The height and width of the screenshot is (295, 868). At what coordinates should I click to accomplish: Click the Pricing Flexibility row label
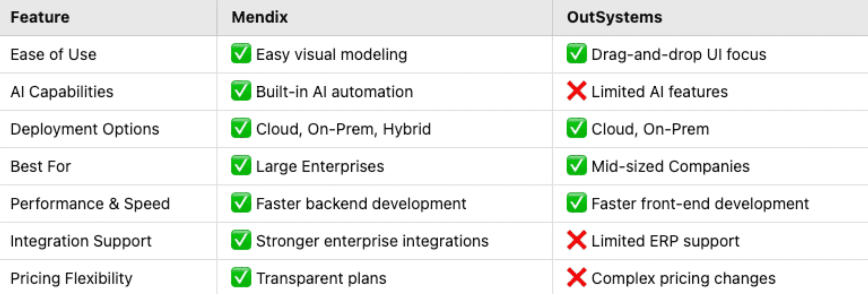pyautogui.click(x=71, y=278)
